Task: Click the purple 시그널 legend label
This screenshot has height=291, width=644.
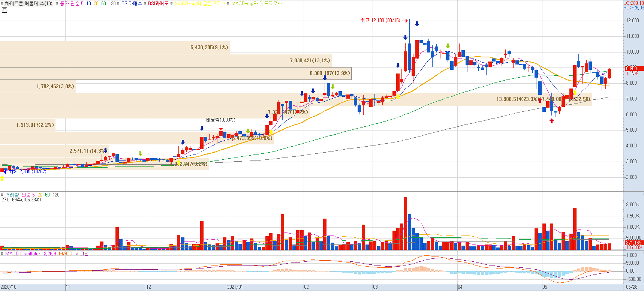Action: point(82,254)
